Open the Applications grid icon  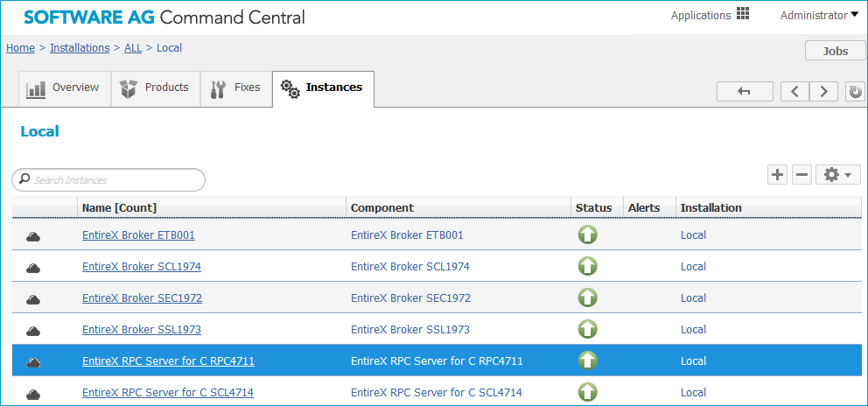[x=743, y=14]
